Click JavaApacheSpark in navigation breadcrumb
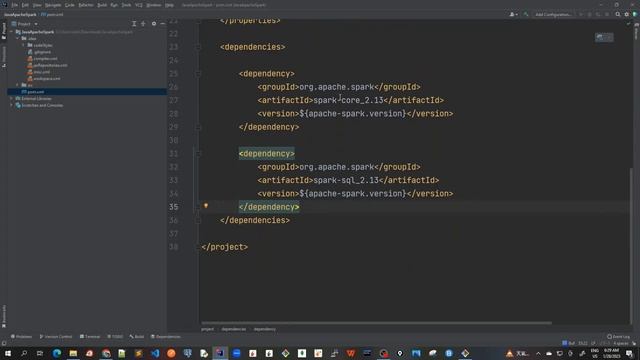 pos(20,14)
